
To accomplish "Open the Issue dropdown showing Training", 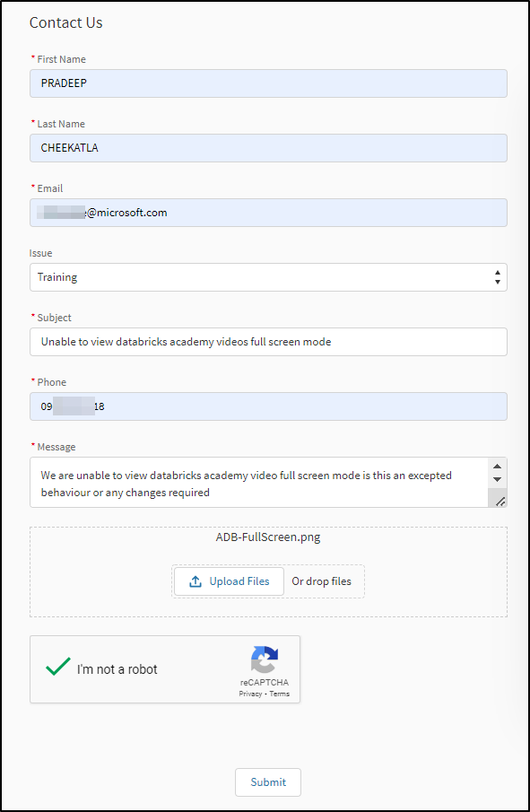I will click(269, 277).
